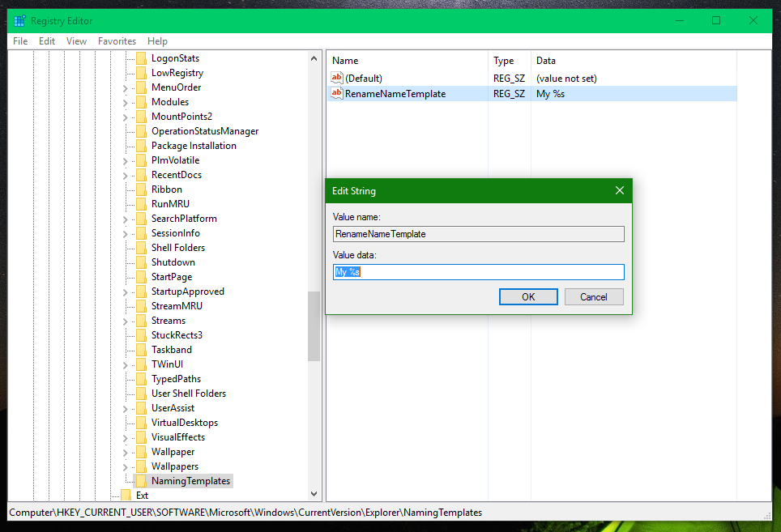
Task: Click the Value data text field
Action: (x=478, y=272)
